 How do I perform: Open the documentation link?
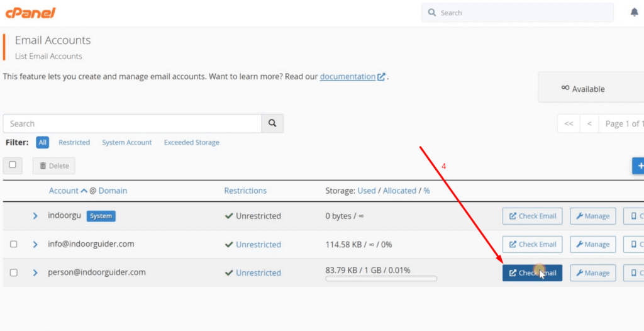[347, 77]
